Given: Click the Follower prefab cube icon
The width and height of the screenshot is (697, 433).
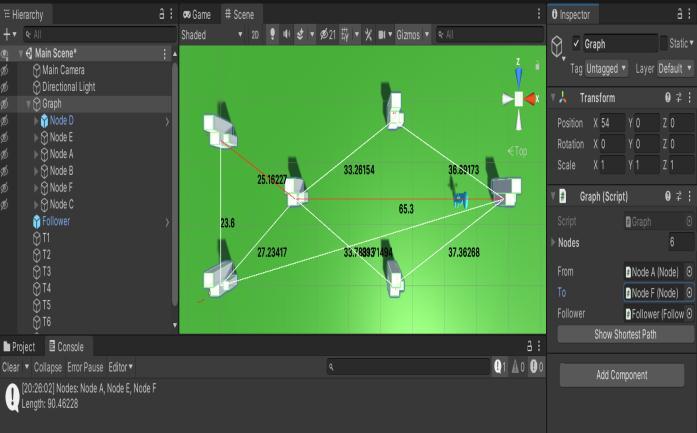Looking at the screenshot, I should (x=36, y=222).
